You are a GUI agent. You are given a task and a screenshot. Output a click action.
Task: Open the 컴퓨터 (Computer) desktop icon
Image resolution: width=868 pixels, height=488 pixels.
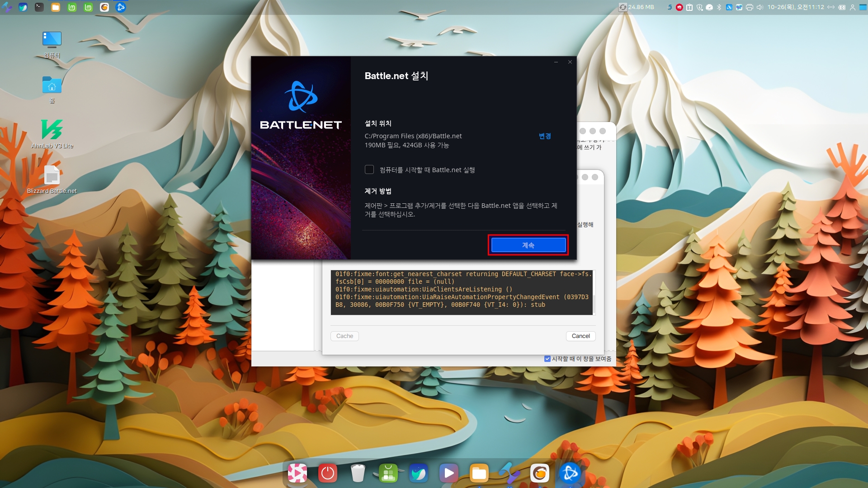pyautogui.click(x=52, y=40)
